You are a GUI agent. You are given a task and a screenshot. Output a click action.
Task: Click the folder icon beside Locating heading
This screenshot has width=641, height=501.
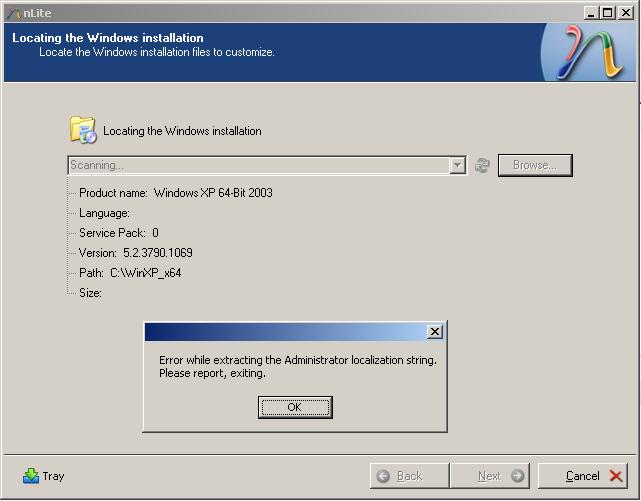pos(83,130)
